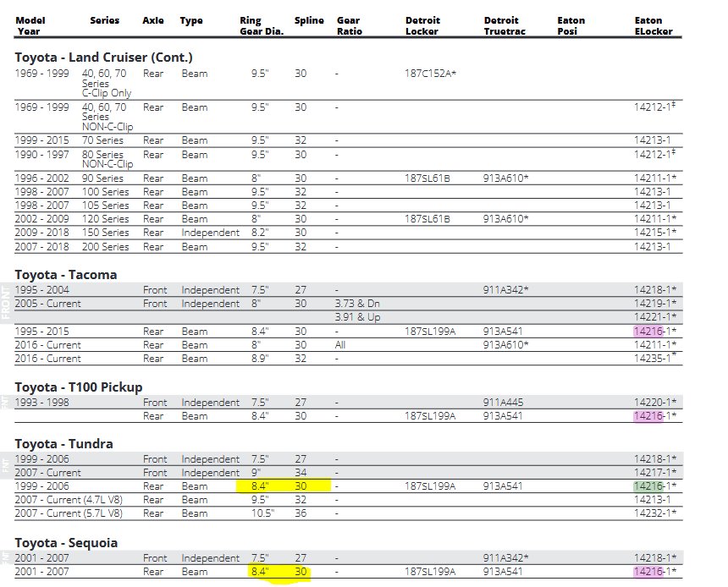Select the 'Spline' column header
This screenshot has height=587, width=728.
pos(309,20)
